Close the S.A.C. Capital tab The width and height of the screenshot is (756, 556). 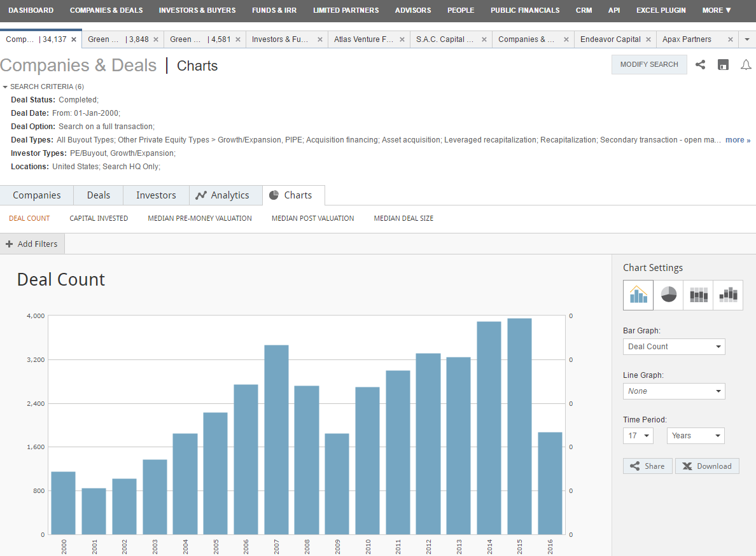coord(484,39)
